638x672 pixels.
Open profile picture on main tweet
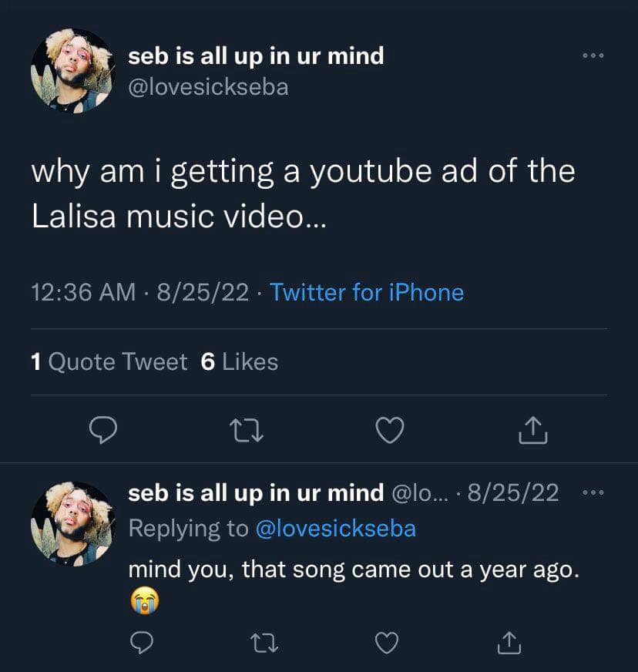[73, 71]
